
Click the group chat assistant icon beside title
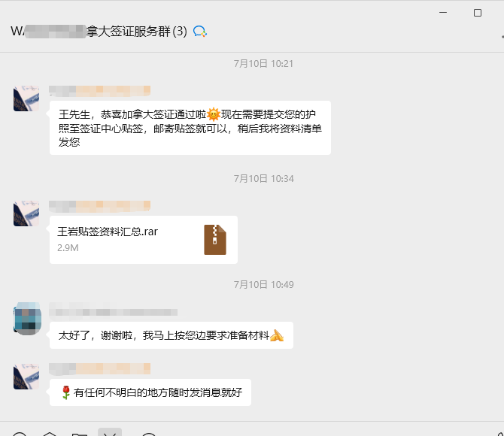199,31
